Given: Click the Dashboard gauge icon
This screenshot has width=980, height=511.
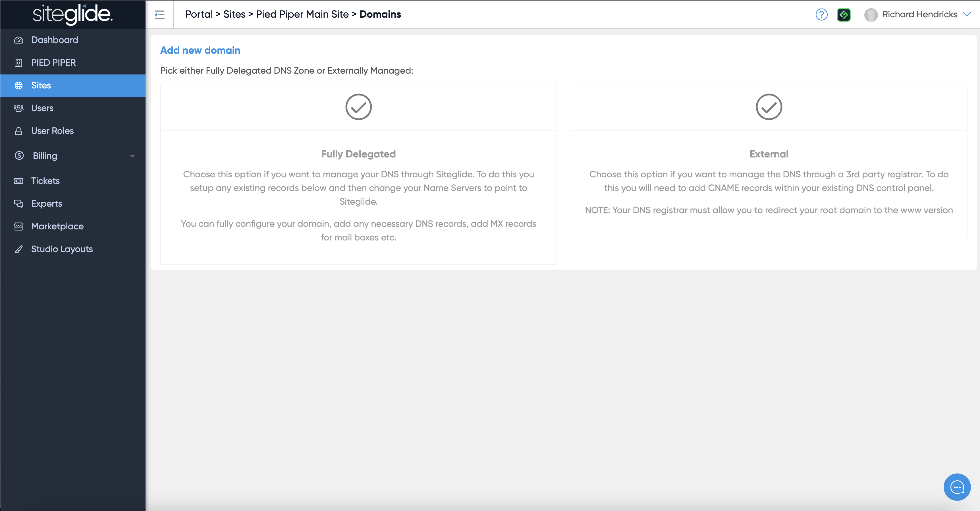Looking at the screenshot, I should click(x=19, y=40).
